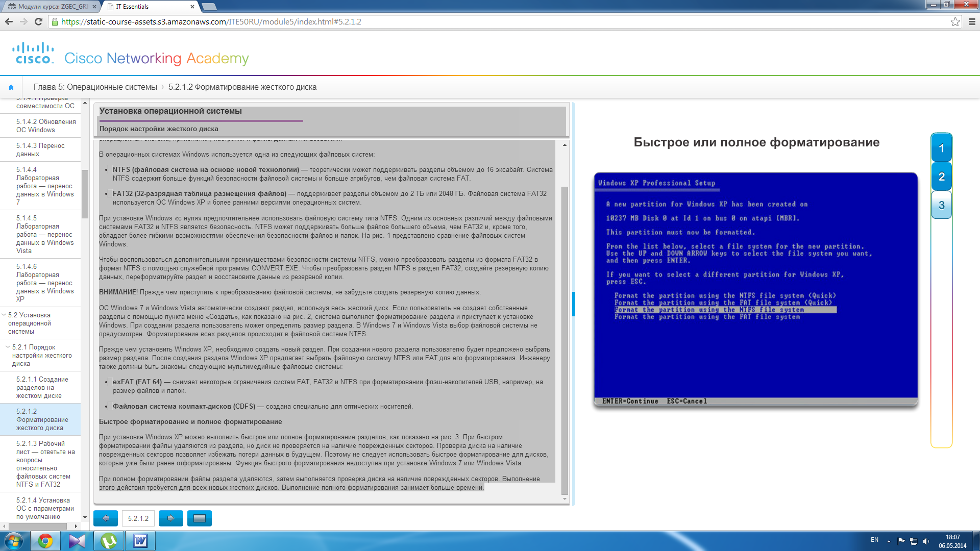Open a new browser tab

click(x=209, y=7)
